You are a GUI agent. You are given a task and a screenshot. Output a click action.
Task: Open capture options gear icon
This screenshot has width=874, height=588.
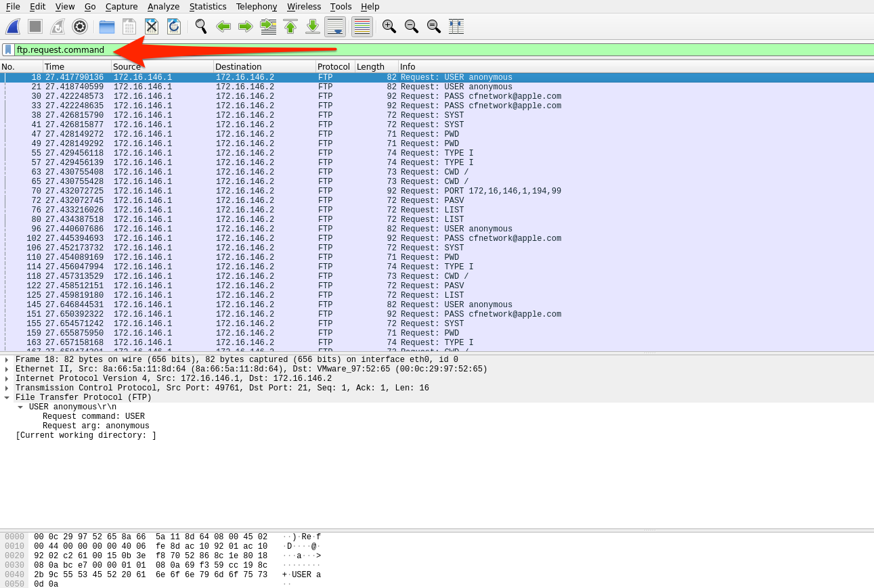(80, 26)
